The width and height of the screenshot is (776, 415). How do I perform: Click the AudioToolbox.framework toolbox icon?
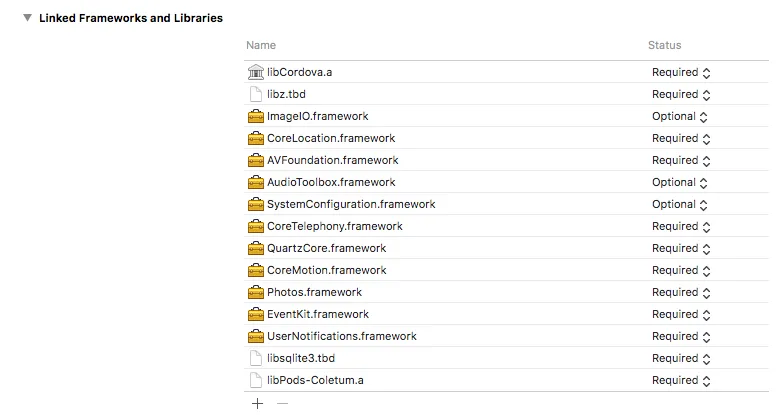[x=255, y=182]
